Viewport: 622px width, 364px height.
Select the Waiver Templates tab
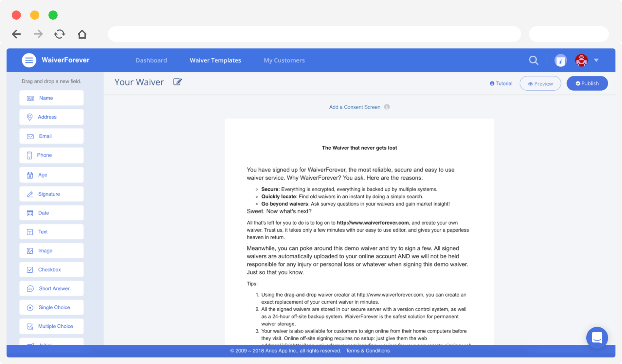click(x=215, y=60)
